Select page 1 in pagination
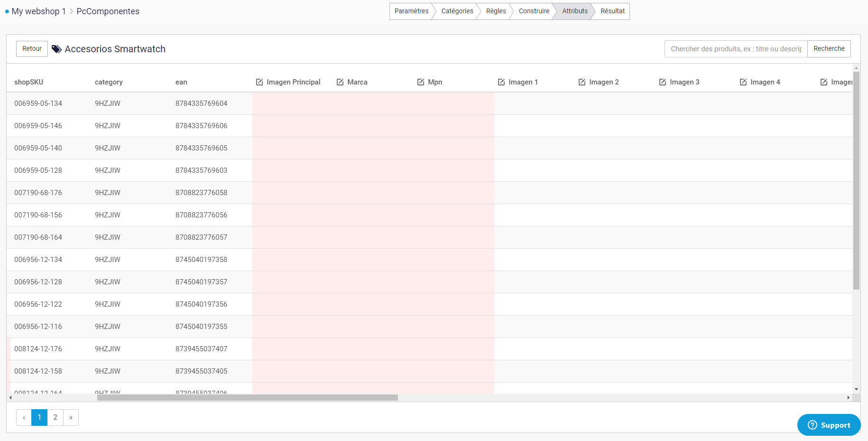868x441 pixels. tap(39, 417)
